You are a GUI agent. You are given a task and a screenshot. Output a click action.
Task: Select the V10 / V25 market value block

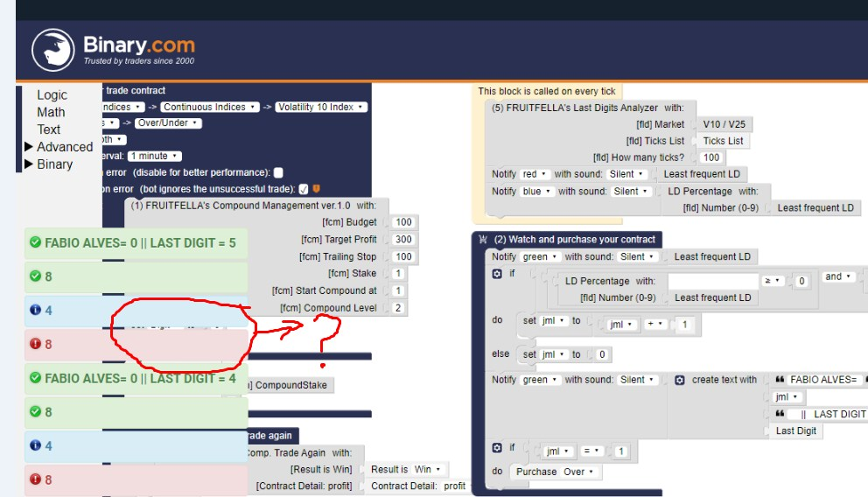pyautogui.click(x=724, y=124)
